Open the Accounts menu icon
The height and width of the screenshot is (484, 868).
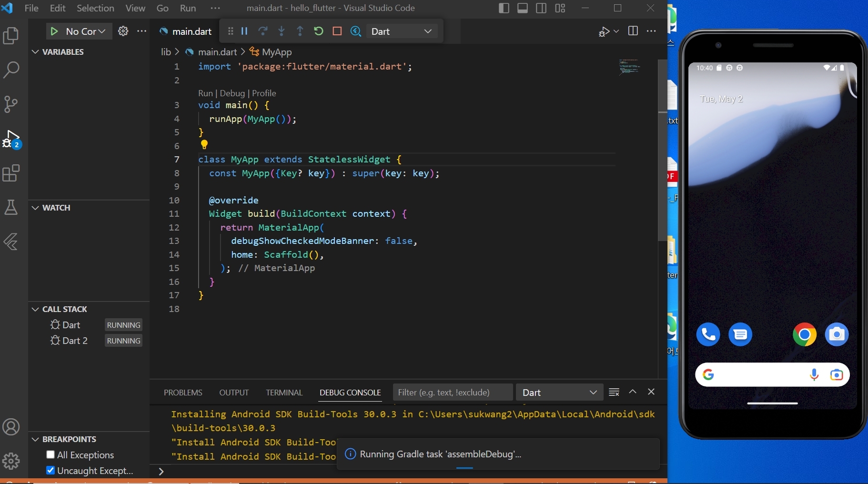tap(11, 427)
